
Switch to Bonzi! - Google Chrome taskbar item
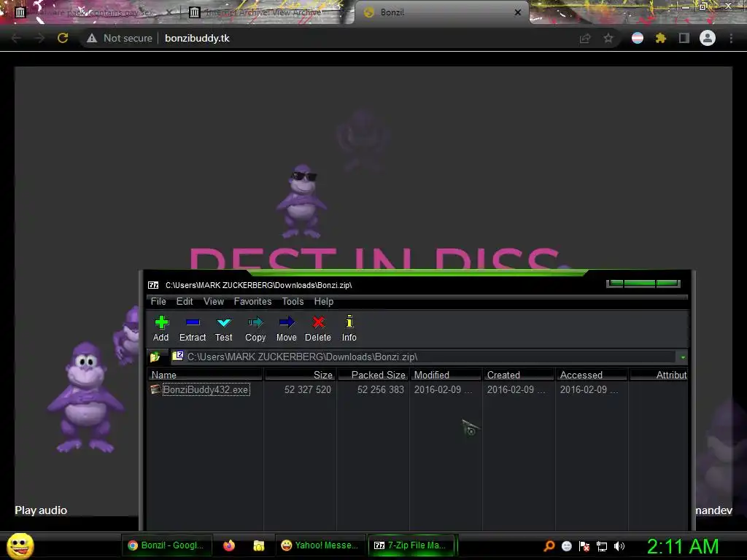click(166, 545)
